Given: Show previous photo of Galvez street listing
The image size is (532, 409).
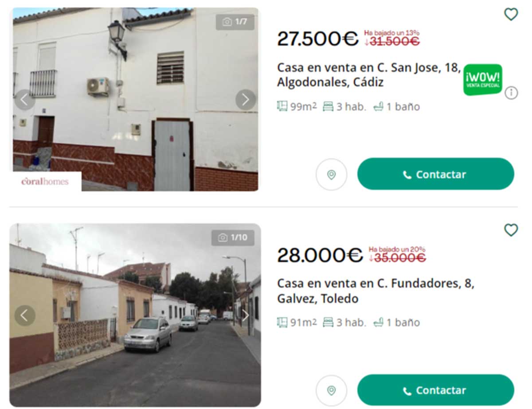Looking at the screenshot, I should coord(25,316).
